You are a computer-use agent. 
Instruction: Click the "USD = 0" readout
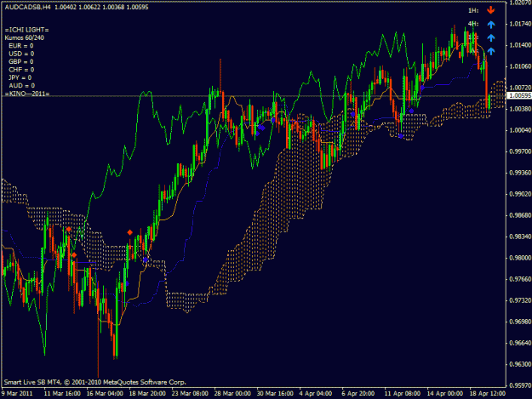[21, 54]
